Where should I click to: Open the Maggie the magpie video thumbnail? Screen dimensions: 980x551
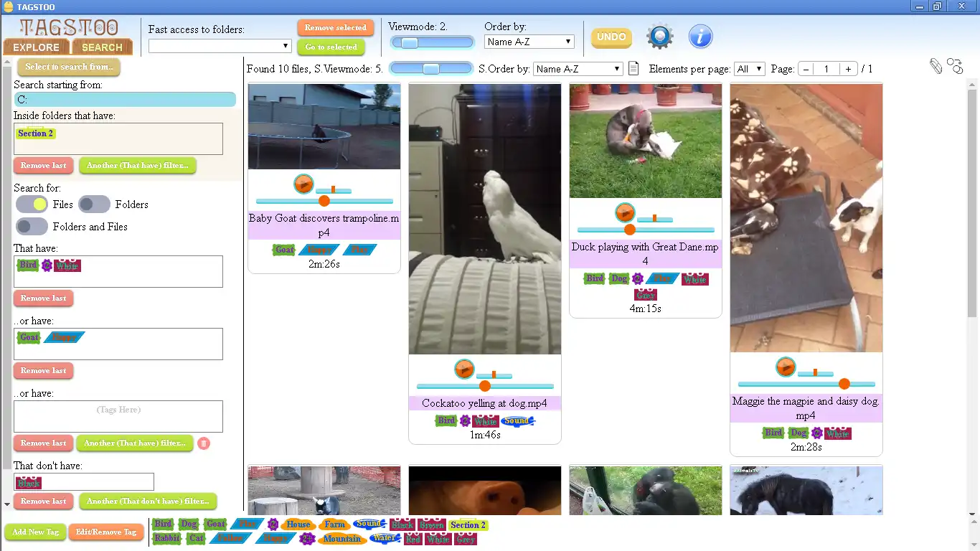(x=806, y=218)
